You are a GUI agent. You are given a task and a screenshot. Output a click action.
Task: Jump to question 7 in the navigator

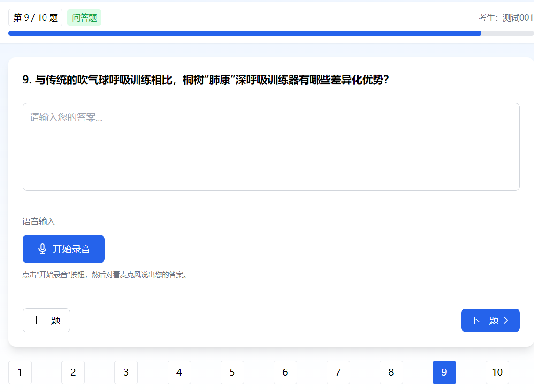[338, 372]
